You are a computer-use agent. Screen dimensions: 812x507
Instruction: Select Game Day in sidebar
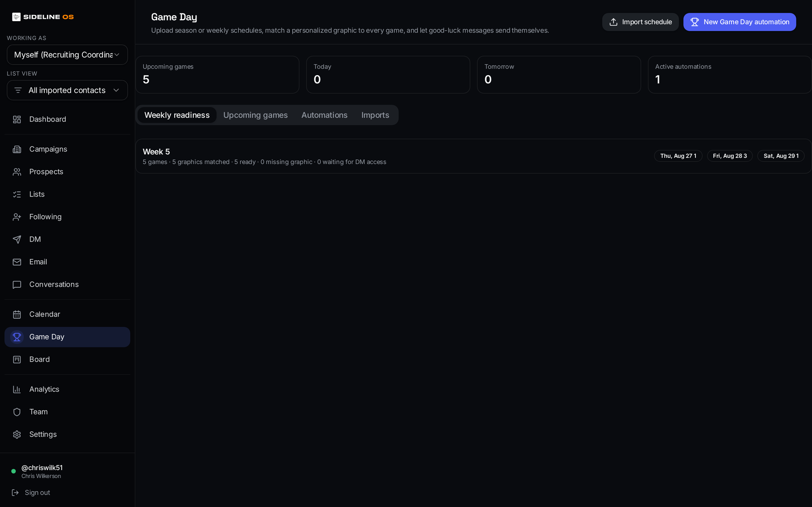67,337
